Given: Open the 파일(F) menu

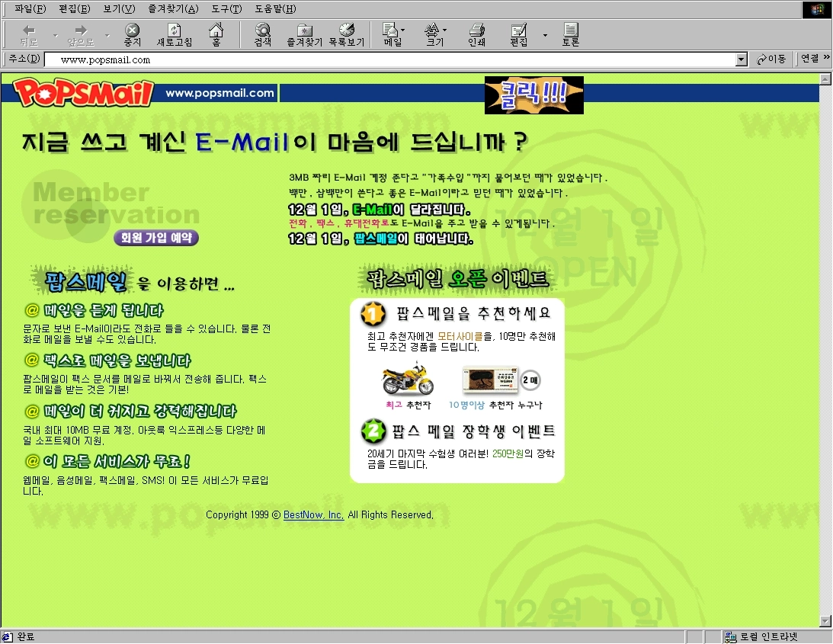Looking at the screenshot, I should [30, 9].
